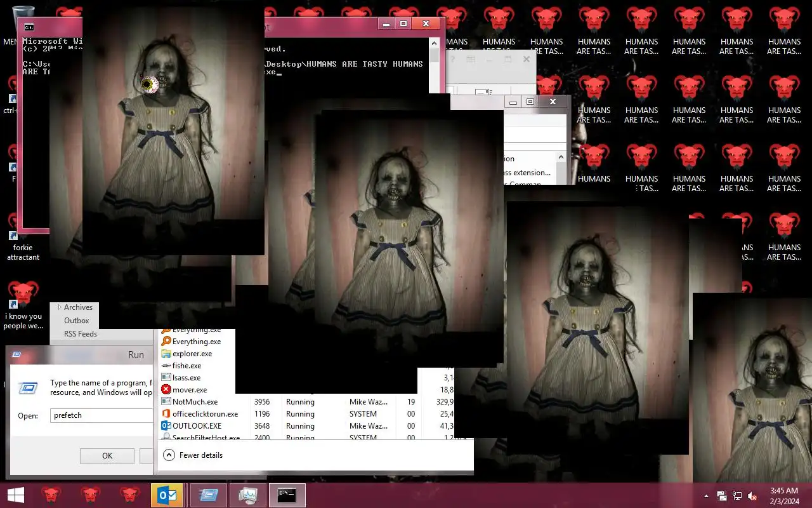Click PID 3648 in OUTLOOK.EXE row
This screenshot has height=508, width=812.
click(262, 426)
